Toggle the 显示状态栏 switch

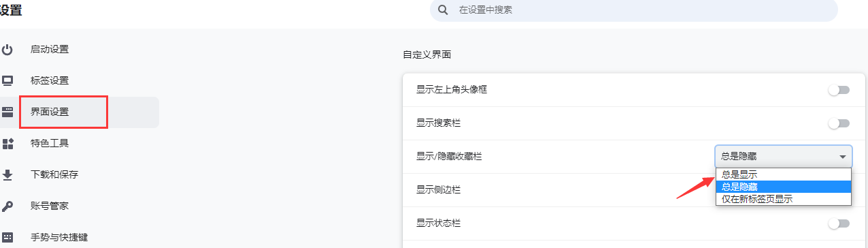click(839, 223)
